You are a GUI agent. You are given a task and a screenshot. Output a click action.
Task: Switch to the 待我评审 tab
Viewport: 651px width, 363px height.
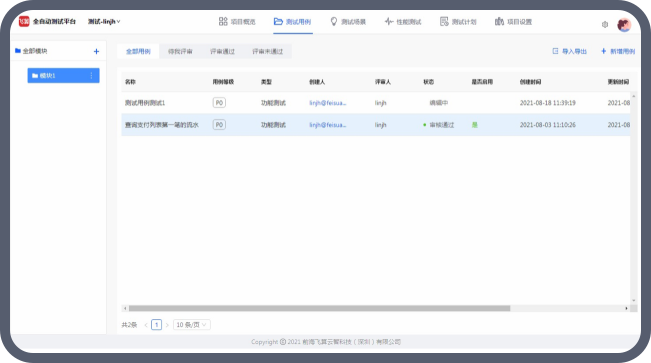coord(180,52)
